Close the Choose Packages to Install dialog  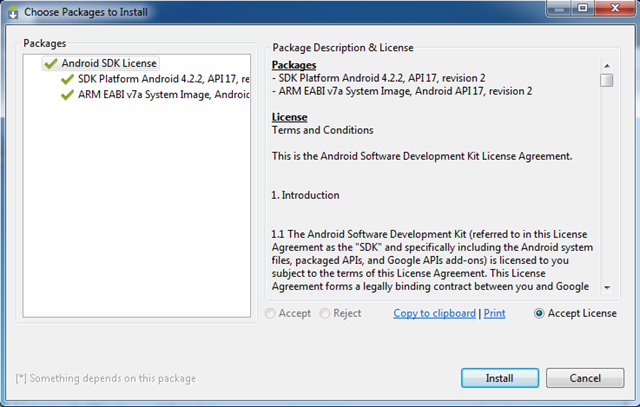coord(615,8)
